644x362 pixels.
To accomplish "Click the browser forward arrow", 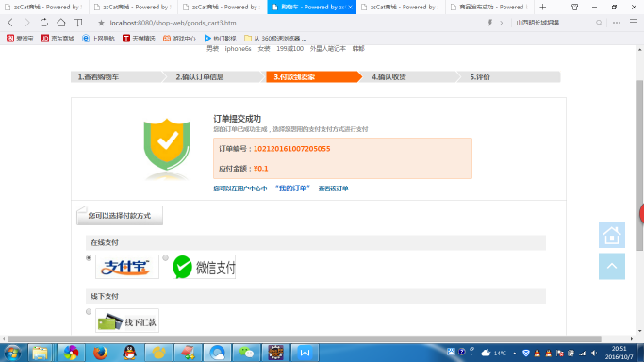I will pos(27,23).
